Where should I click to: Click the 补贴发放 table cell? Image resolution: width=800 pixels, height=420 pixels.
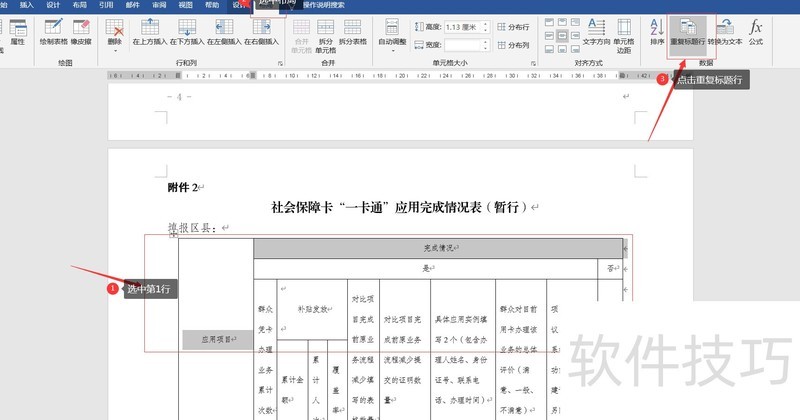pos(312,309)
